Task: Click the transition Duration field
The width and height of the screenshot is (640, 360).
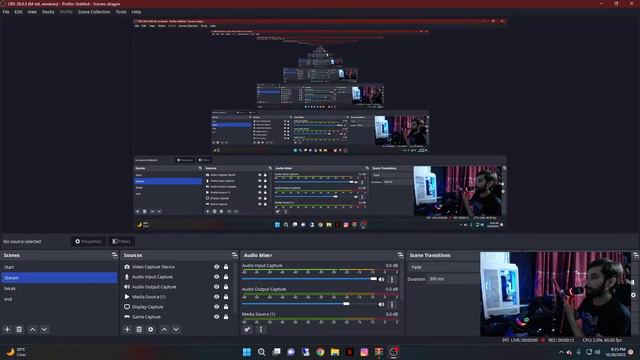Action: tap(453, 279)
